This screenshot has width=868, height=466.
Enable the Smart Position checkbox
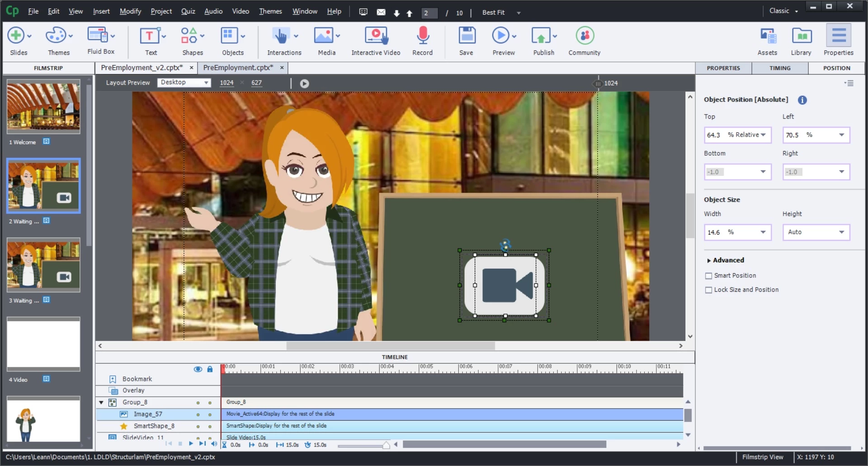point(708,276)
